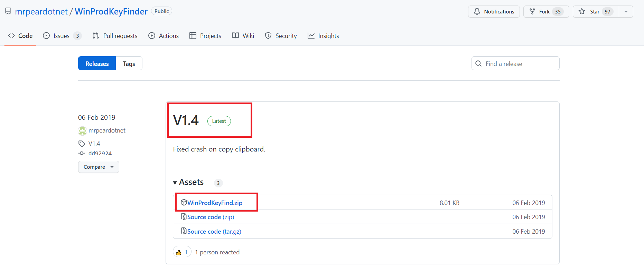Viewport: 644px width, 273px height.
Task: Click the Notifications bell button
Action: pyautogui.click(x=494, y=11)
